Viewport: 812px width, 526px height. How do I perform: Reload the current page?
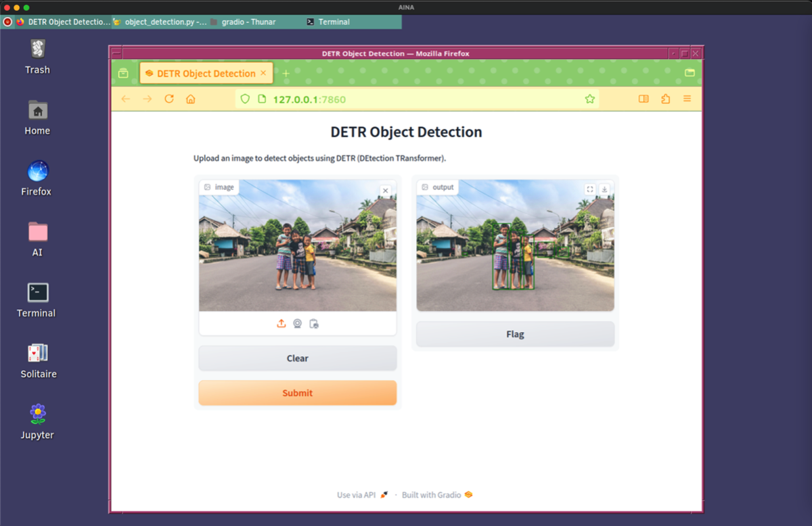[169, 99]
